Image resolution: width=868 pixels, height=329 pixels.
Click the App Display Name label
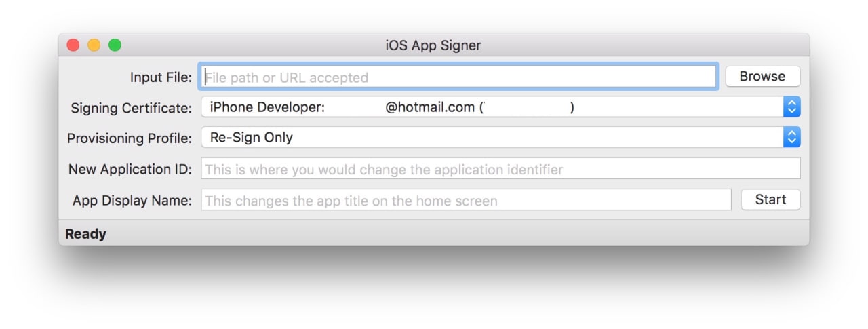132,201
